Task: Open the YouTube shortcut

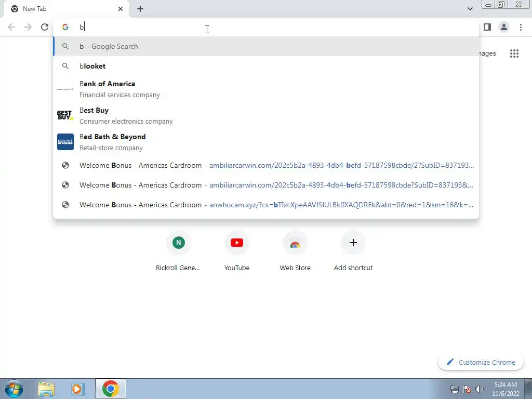Action: 237,252
